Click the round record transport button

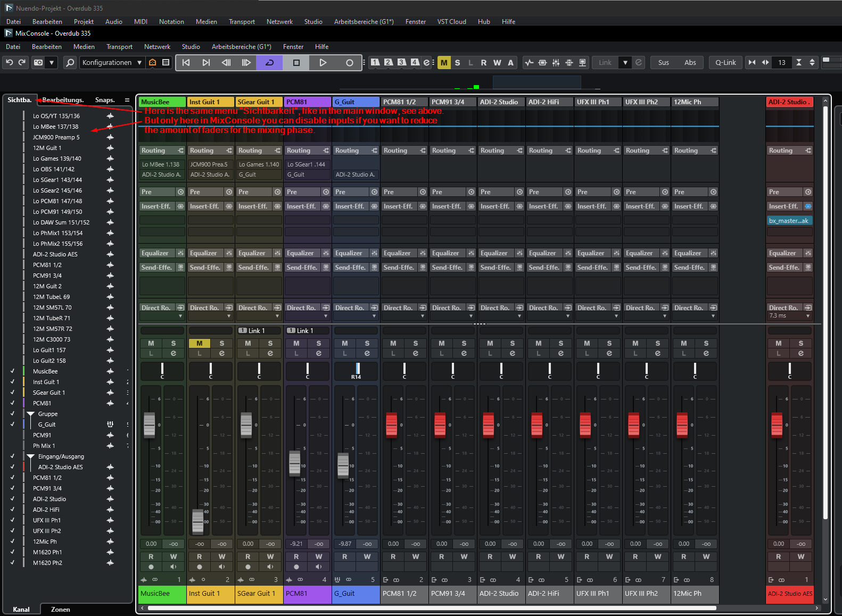(349, 62)
